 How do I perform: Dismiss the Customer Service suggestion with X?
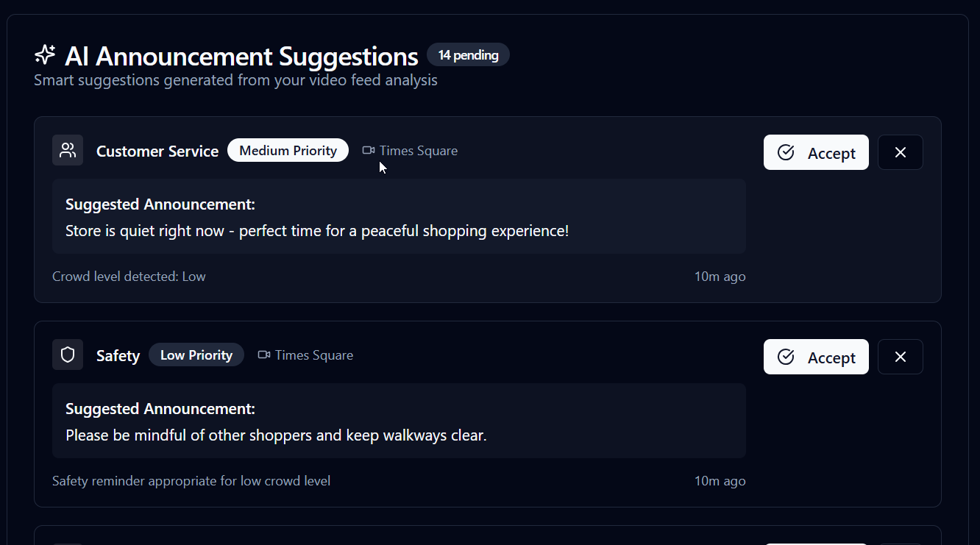click(901, 152)
